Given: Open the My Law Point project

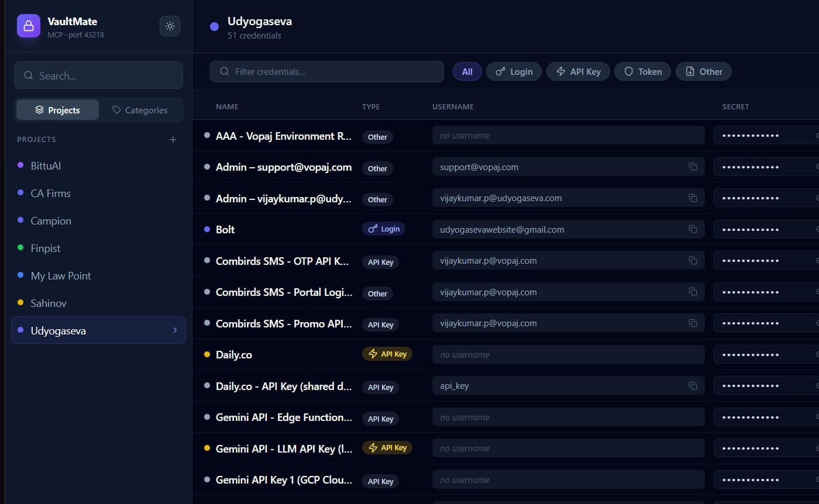Looking at the screenshot, I should [x=98, y=276].
